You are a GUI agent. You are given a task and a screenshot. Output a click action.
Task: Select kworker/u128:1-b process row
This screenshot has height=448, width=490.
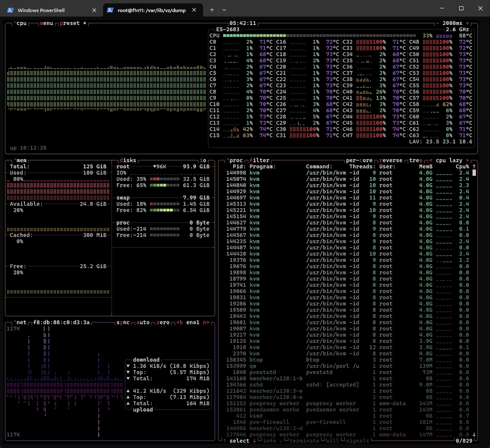click(x=348, y=379)
